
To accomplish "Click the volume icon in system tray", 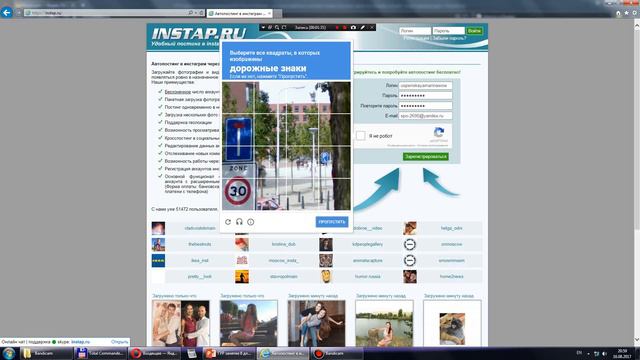I will pyautogui.click(x=604, y=353).
